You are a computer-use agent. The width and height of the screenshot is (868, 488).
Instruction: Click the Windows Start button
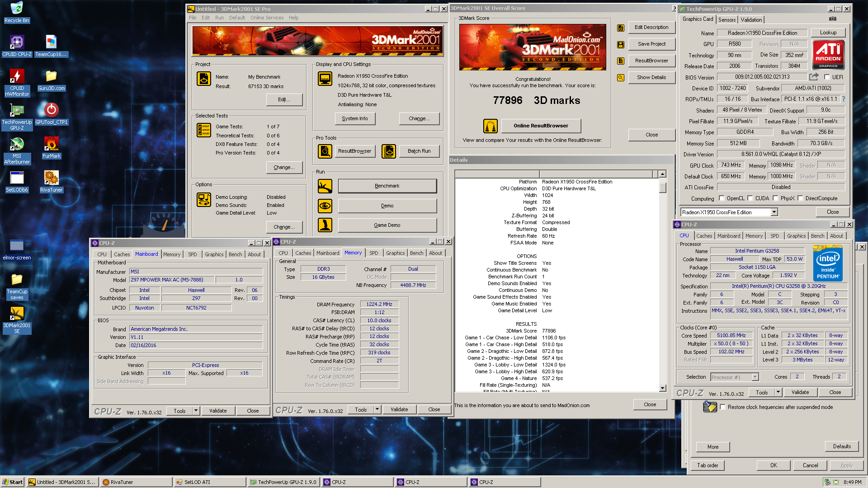[x=13, y=482]
